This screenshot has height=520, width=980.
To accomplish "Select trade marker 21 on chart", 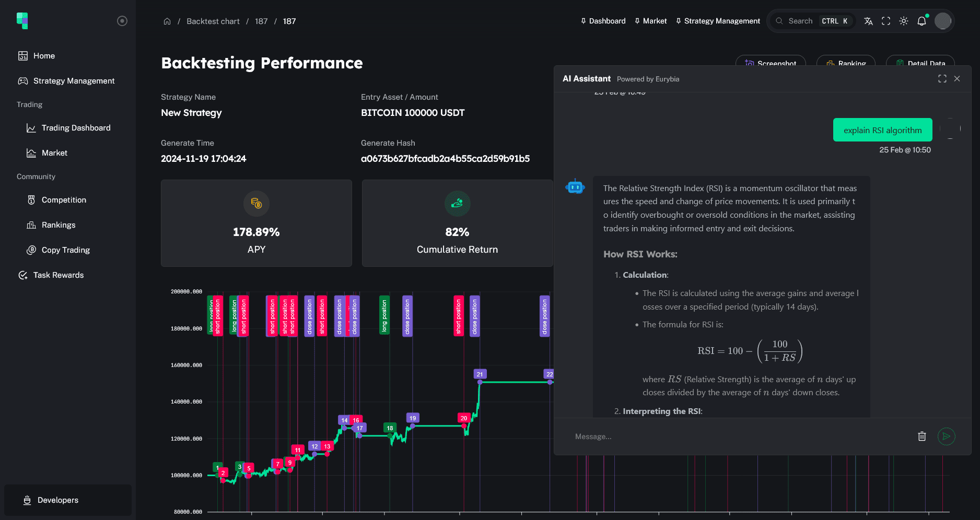I will coord(480,374).
